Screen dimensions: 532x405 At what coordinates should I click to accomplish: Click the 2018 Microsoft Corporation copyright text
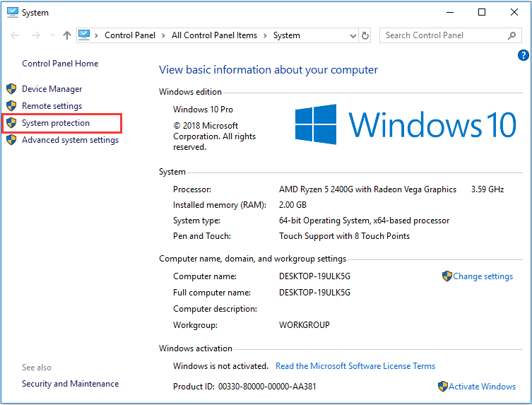[214, 136]
